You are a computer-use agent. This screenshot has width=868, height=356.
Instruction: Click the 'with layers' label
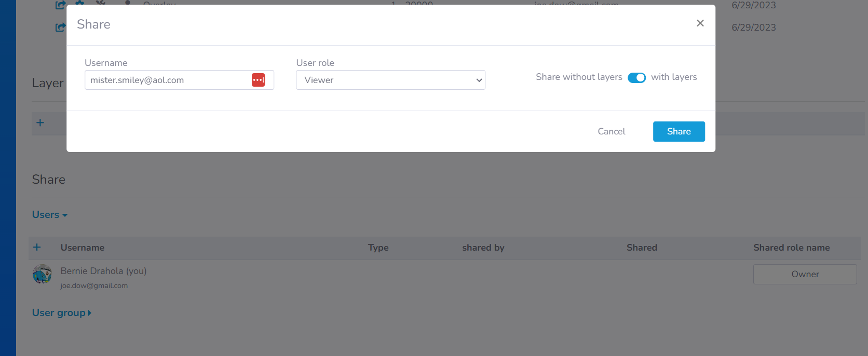pos(674,77)
